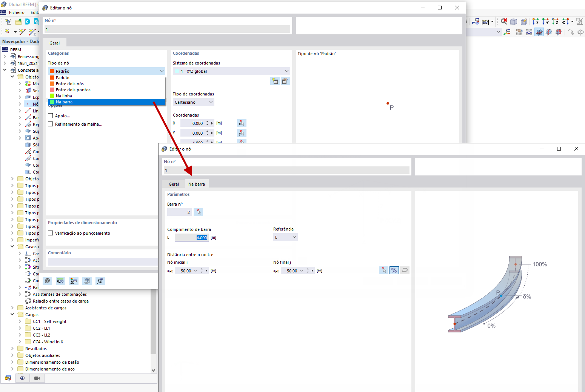Click the cube with pencil icon
Image resolution: width=585 pixels, height=392 pixels.
point(523,22)
